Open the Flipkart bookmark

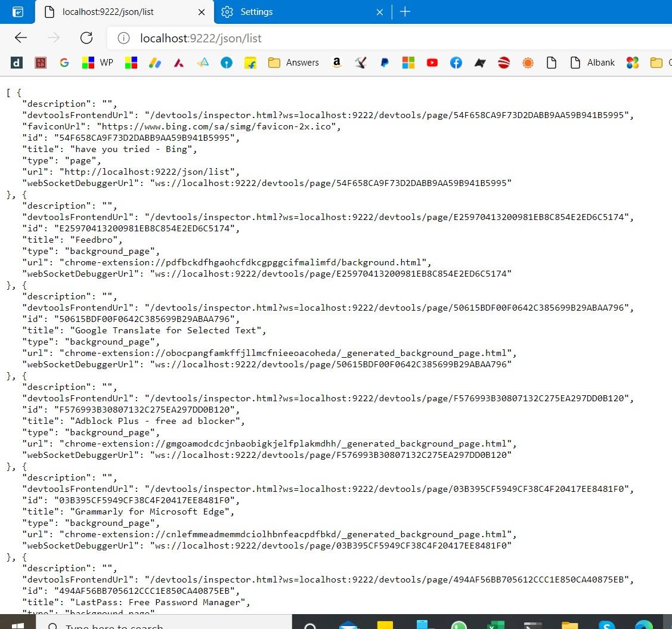tap(250, 63)
